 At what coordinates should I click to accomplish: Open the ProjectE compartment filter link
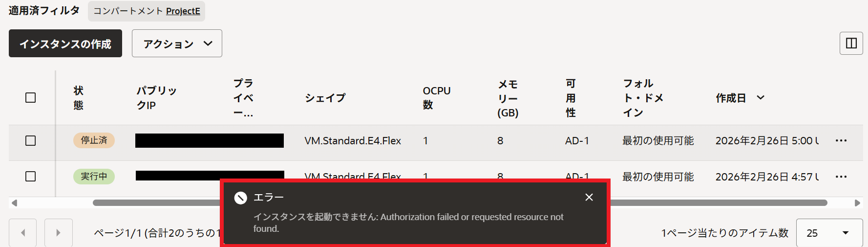[x=183, y=11]
